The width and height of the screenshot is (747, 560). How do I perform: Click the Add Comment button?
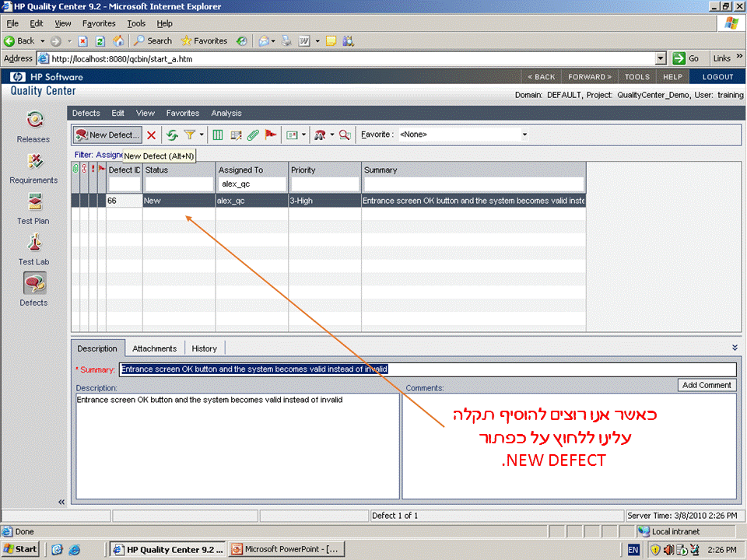(x=707, y=385)
